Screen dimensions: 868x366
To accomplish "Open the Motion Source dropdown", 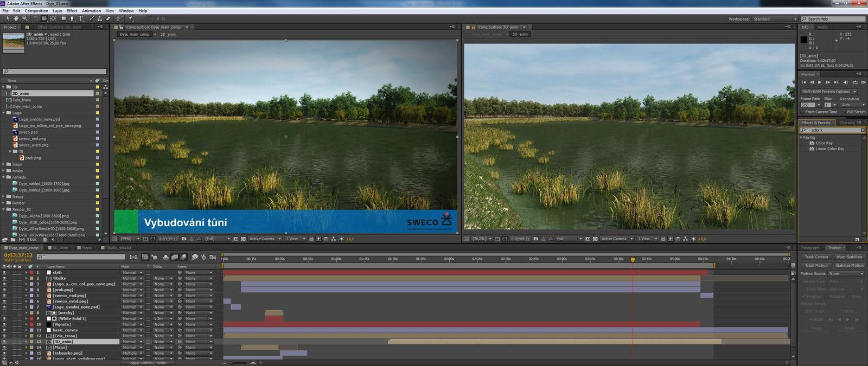I will coord(845,274).
